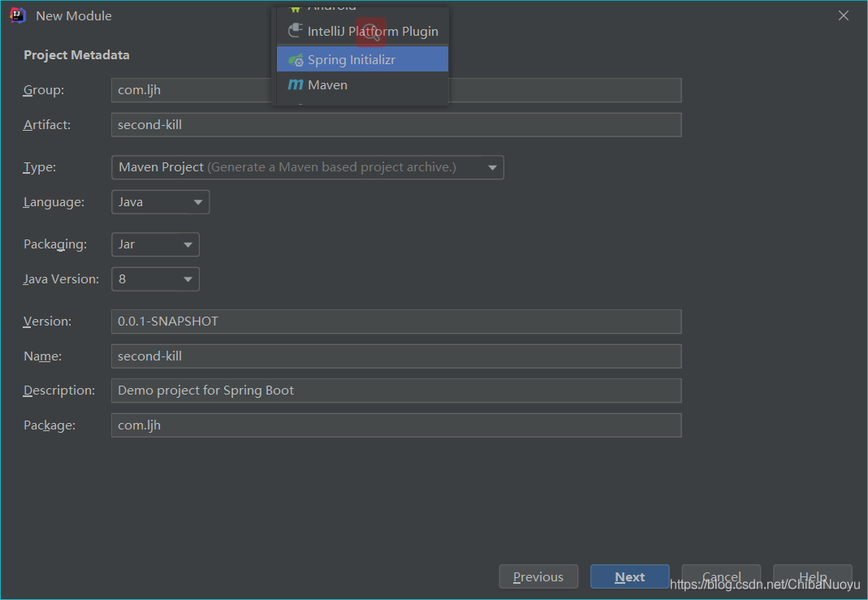Viewport: 868px width, 600px height.
Task: Select Spring Initializr list entry
Action: pyautogui.click(x=363, y=59)
